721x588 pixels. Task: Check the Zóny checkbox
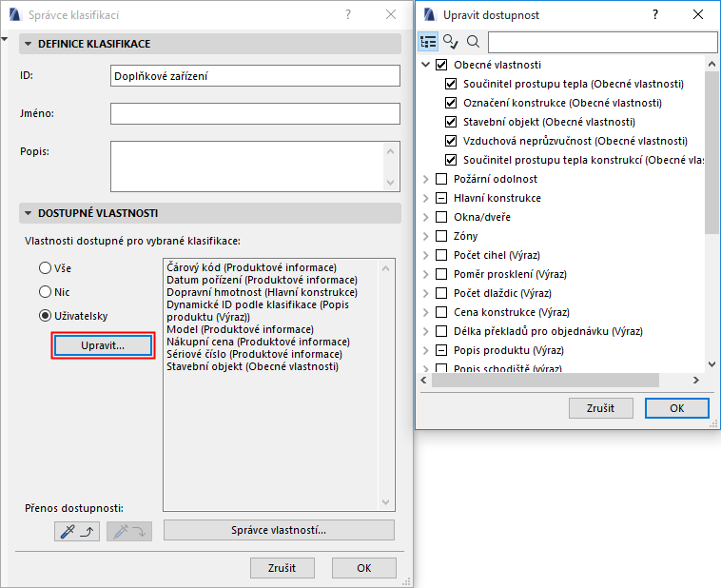pyautogui.click(x=441, y=236)
